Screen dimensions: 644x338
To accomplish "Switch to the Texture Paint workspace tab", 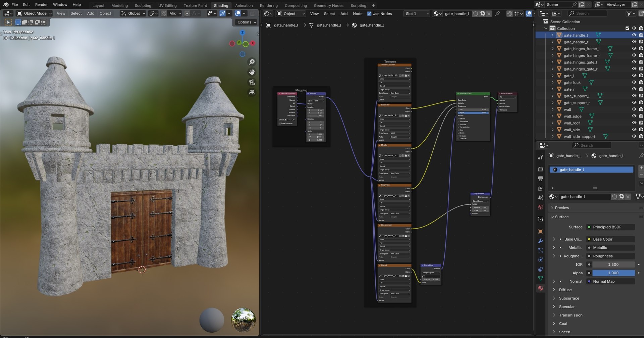I will point(195,5).
